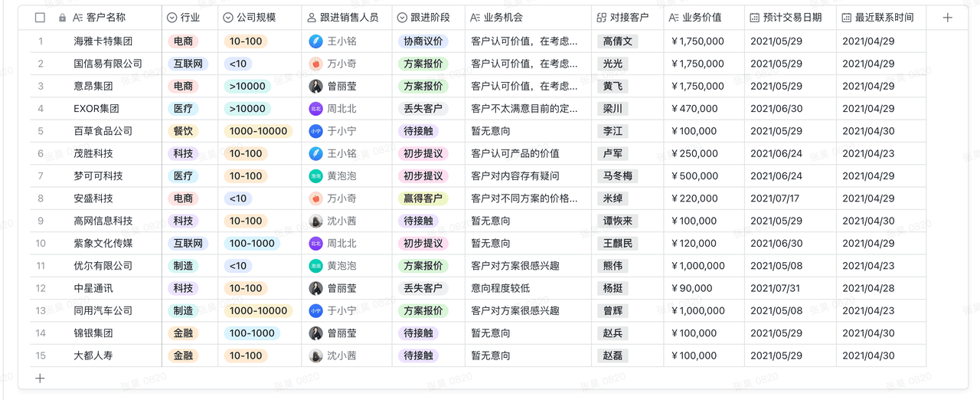Image resolution: width=980 pixels, height=400 pixels.
Task: Open linked record 高倩文
Action: pos(618,41)
